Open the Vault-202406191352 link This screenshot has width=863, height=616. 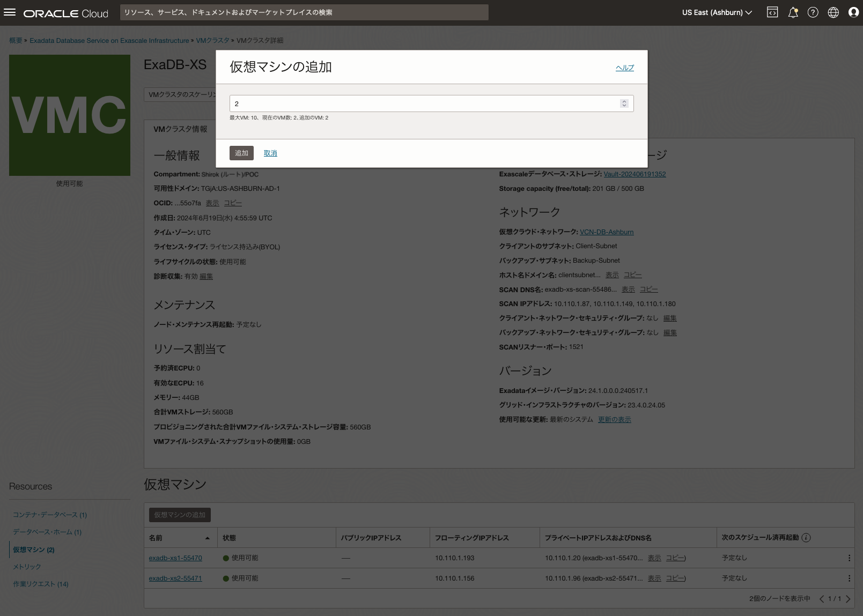click(x=635, y=174)
